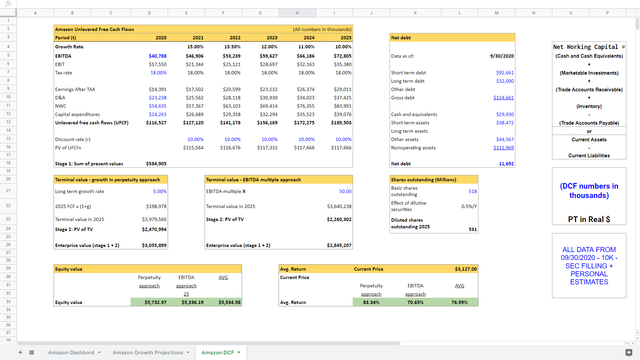Click EBITDA approach Enterprise value $2,845,207
Image resolution: width=640 pixels, height=360 pixels.
tap(339, 245)
